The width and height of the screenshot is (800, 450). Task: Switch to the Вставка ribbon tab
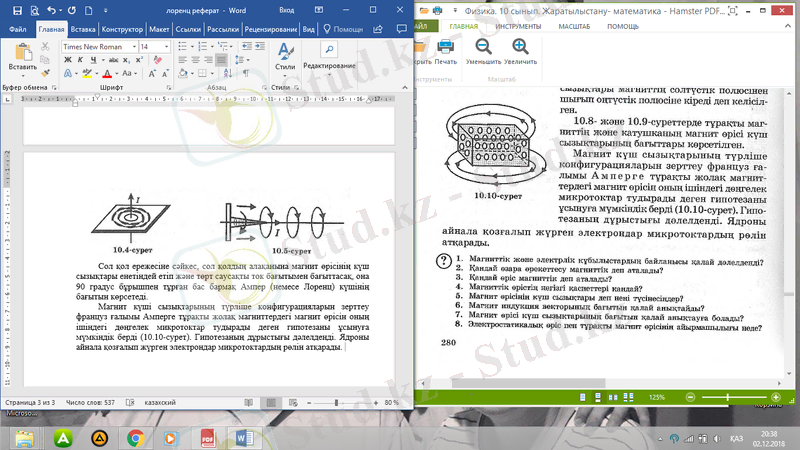click(83, 29)
